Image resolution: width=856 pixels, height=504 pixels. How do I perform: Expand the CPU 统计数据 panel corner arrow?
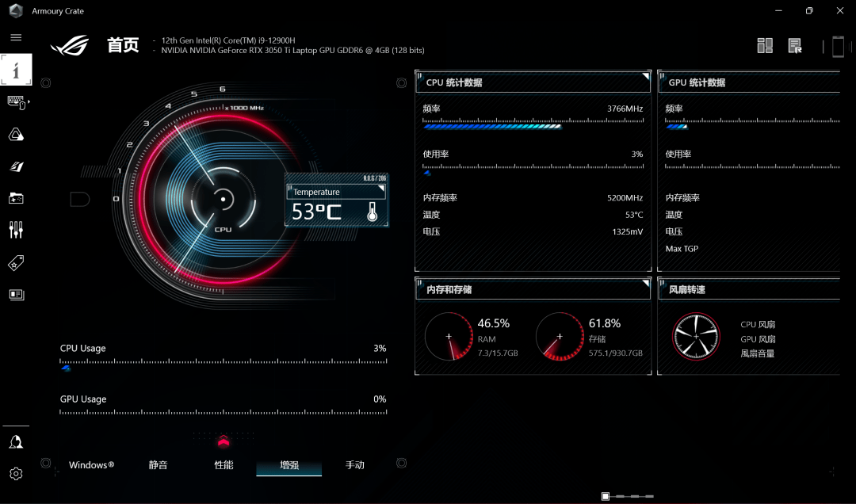tap(645, 77)
